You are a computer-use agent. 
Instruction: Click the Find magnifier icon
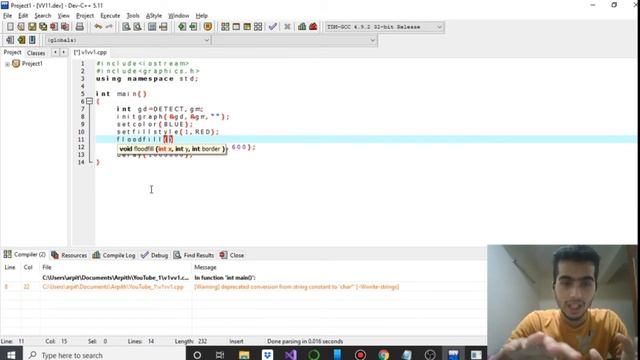pyautogui.click(x=126, y=27)
